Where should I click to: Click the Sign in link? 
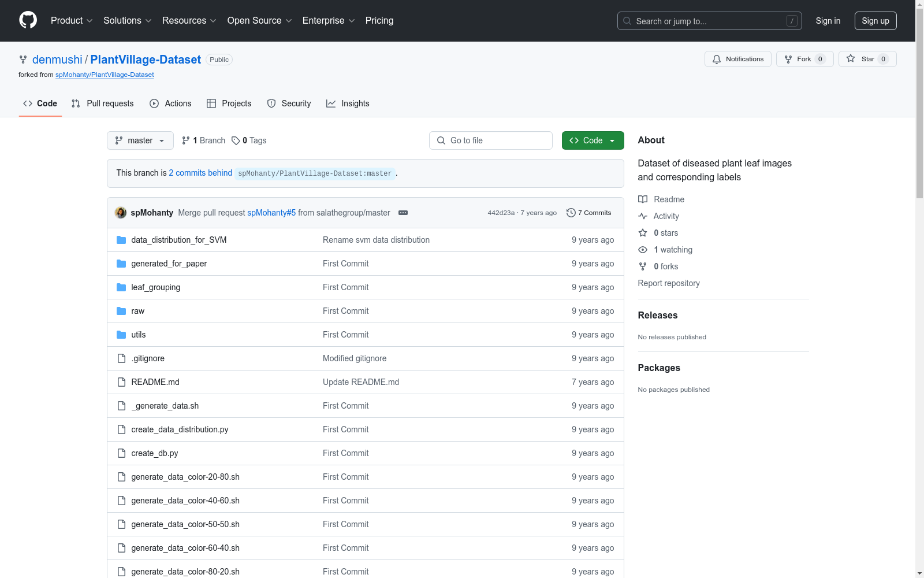point(828,21)
